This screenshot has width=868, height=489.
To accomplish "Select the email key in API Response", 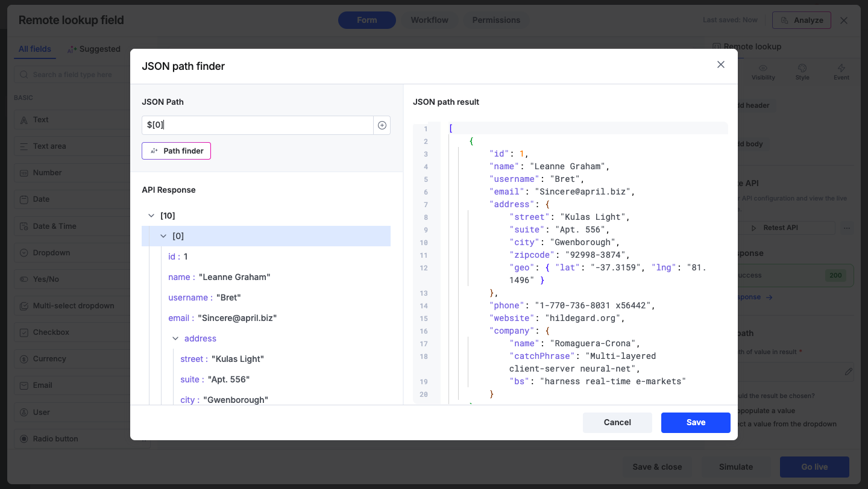I will (x=181, y=318).
